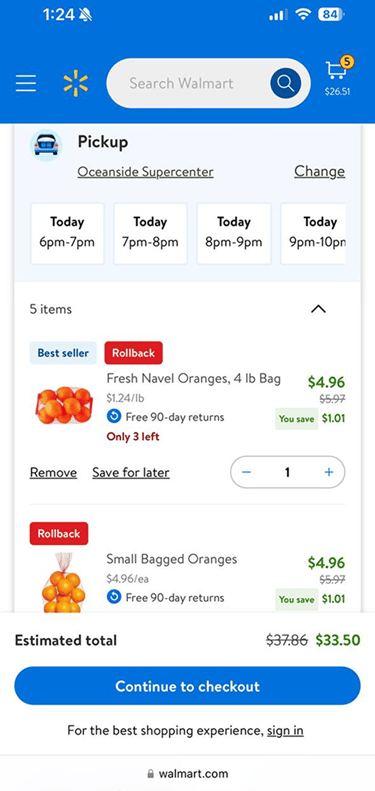The image size is (375, 791).
Task: Click the Change pickup store link
Action: [319, 172]
